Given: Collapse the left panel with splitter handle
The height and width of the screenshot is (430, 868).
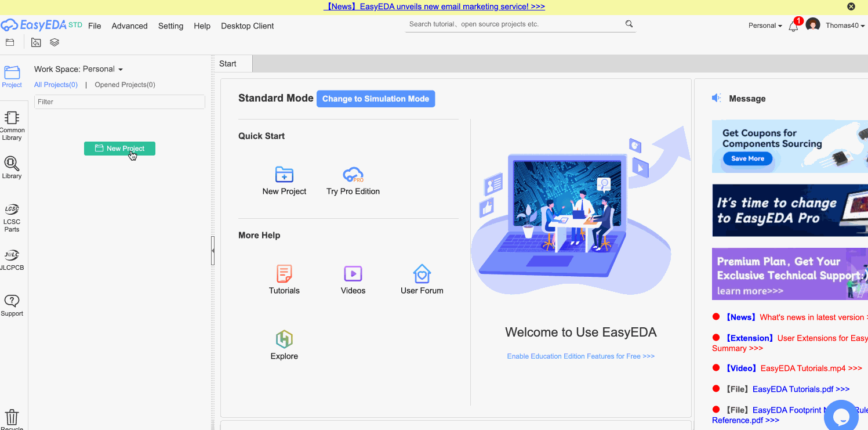Looking at the screenshot, I should pyautogui.click(x=213, y=251).
